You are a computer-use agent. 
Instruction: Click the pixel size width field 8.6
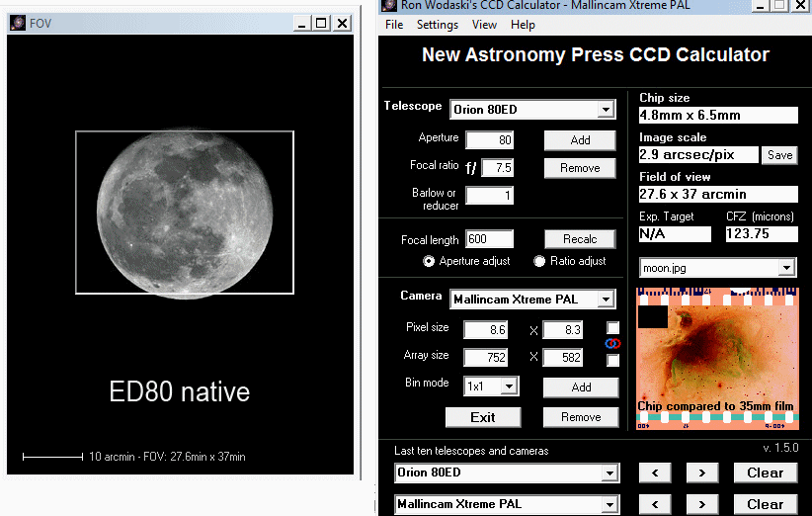click(x=486, y=329)
